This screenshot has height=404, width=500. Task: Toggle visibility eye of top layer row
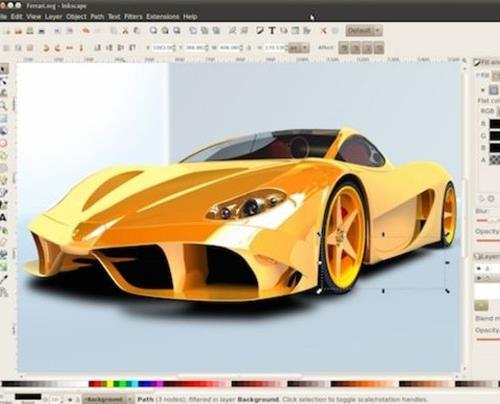(x=479, y=268)
